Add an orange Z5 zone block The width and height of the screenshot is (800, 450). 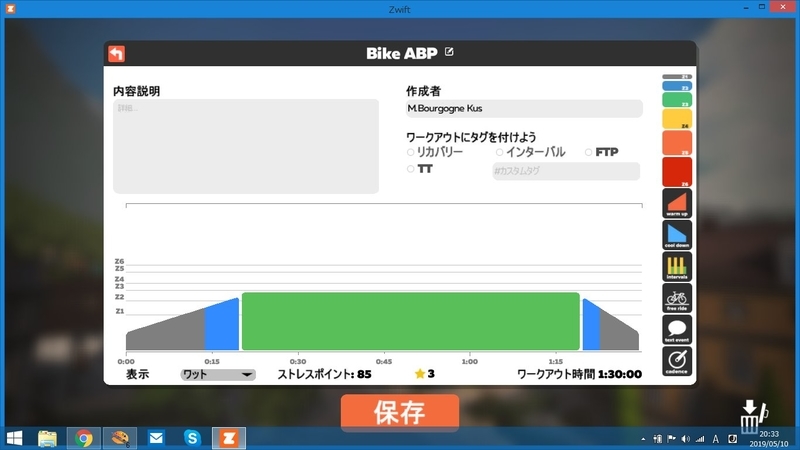coord(677,143)
